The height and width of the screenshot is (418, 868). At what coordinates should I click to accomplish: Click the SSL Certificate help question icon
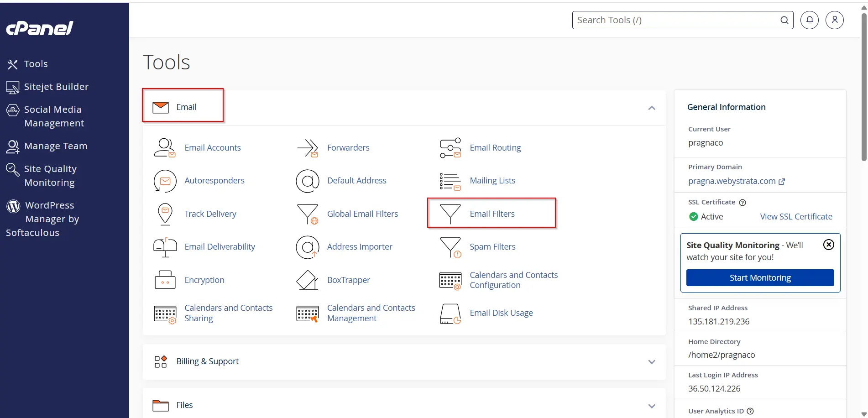(x=743, y=203)
